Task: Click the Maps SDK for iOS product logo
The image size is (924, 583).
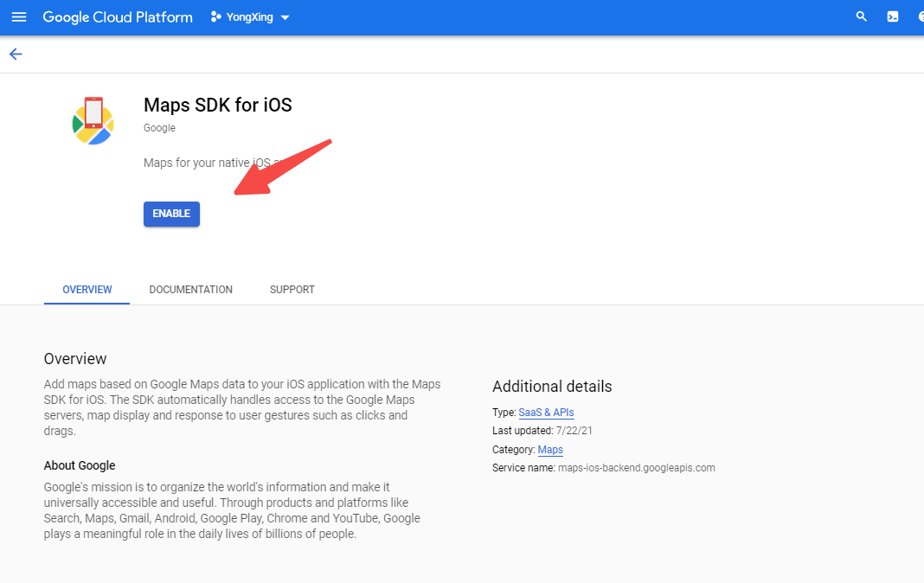Action: click(x=93, y=121)
